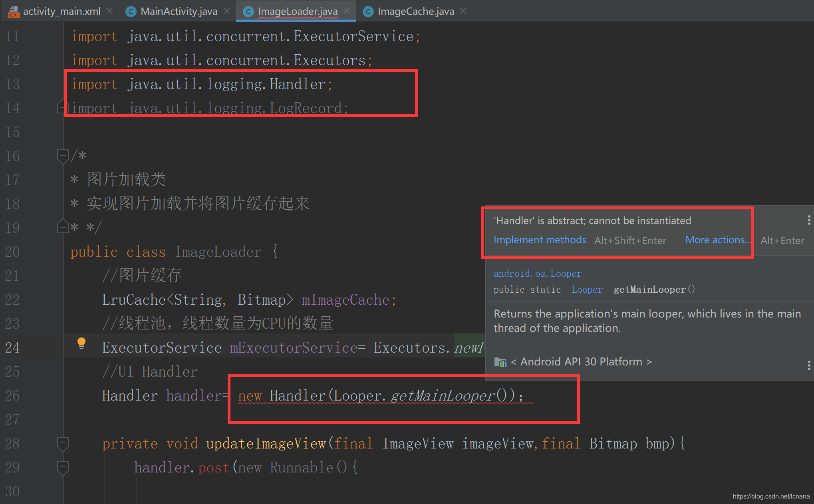Click the updateImageView method name
The image size is (814, 504).
click(266, 444)
